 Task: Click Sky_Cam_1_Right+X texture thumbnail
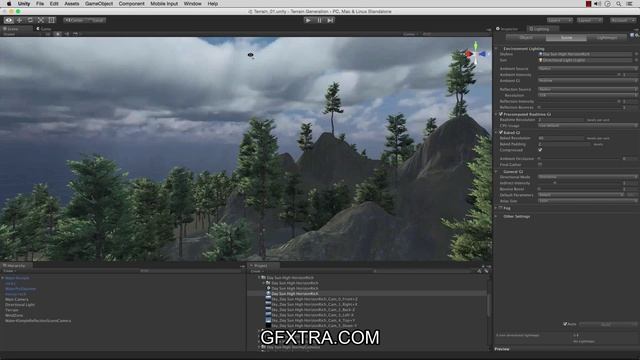(x=268, y=304)
